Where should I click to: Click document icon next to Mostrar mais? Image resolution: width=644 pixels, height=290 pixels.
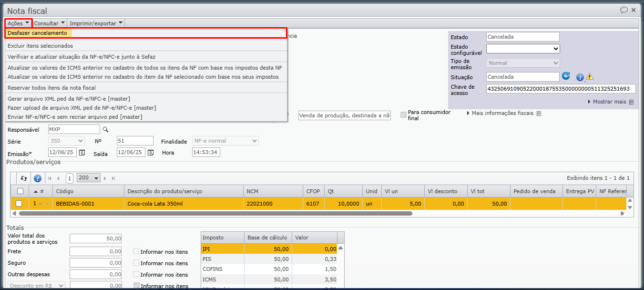[x=631, y=102]
